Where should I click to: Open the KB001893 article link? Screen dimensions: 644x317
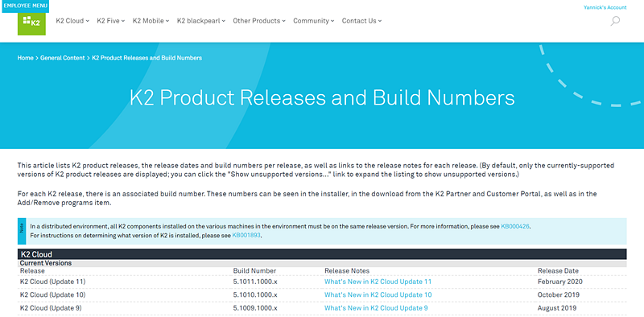[x=246, y=235]
